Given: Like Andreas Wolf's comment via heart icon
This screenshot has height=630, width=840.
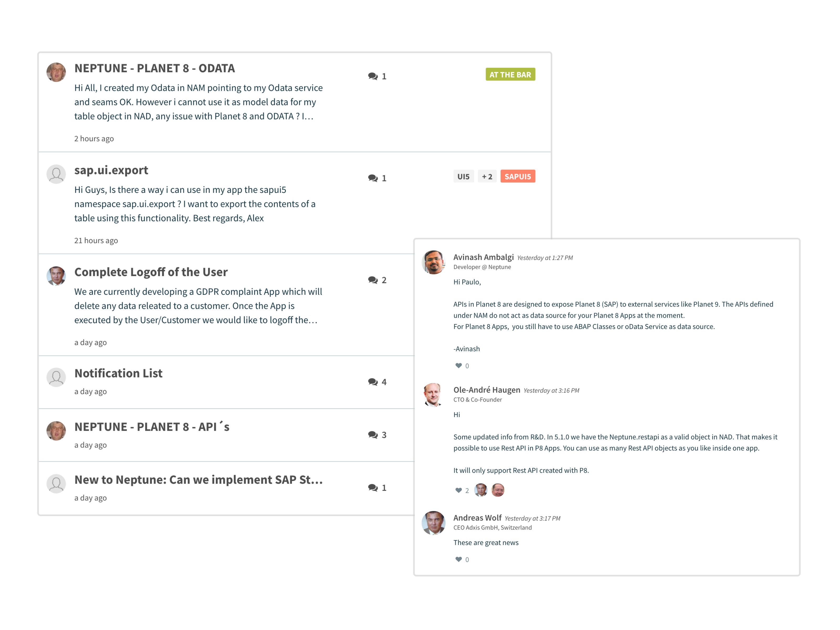Looking at the screenshot, I should pyautogui.click(x=458, y=559).
